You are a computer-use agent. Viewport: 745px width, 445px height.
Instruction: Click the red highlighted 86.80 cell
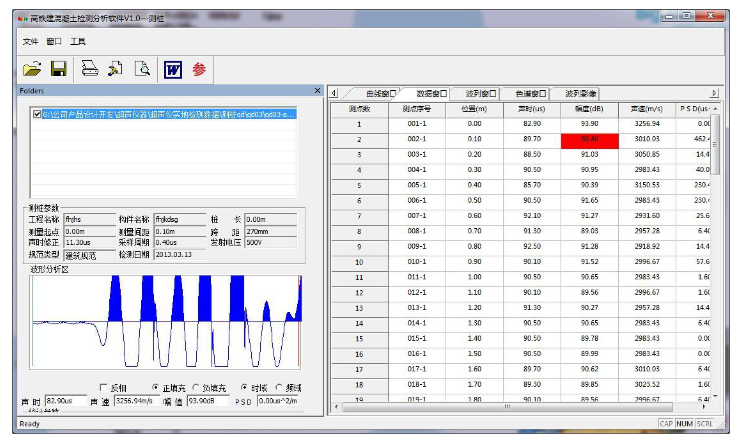click(x=588, y=139)
